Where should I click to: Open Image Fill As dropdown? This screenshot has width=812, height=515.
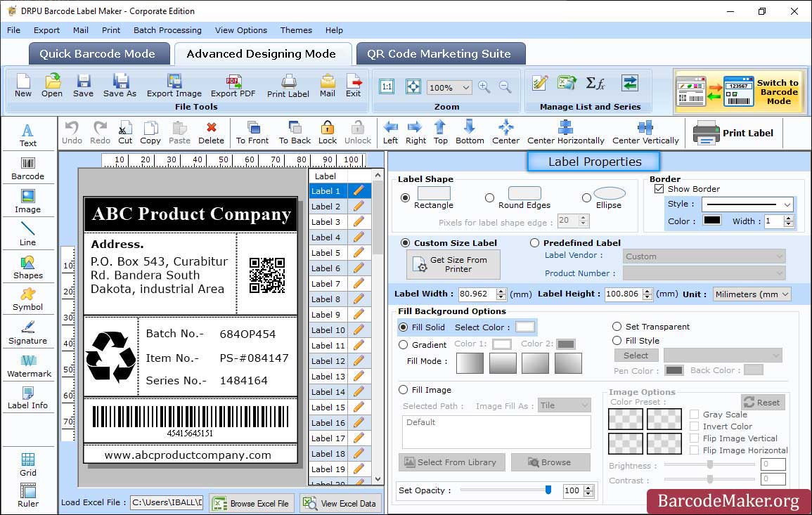click(x=565, y=405)
